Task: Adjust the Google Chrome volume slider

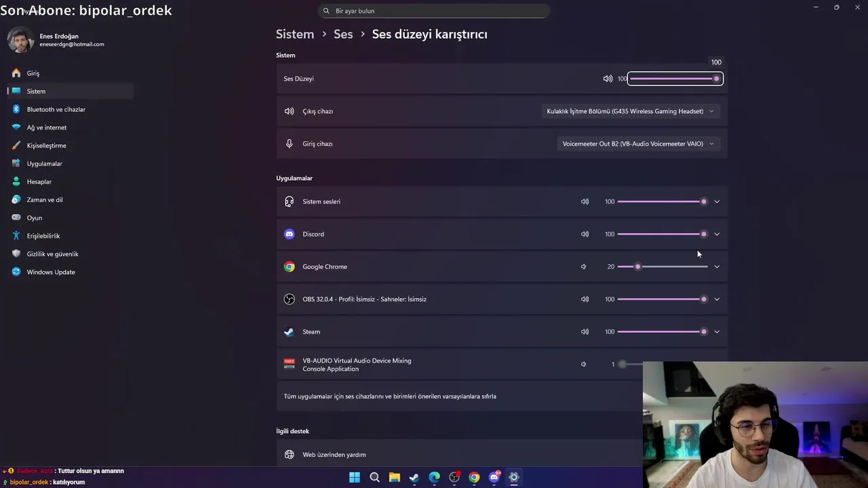Action: (x=663, y=266)
